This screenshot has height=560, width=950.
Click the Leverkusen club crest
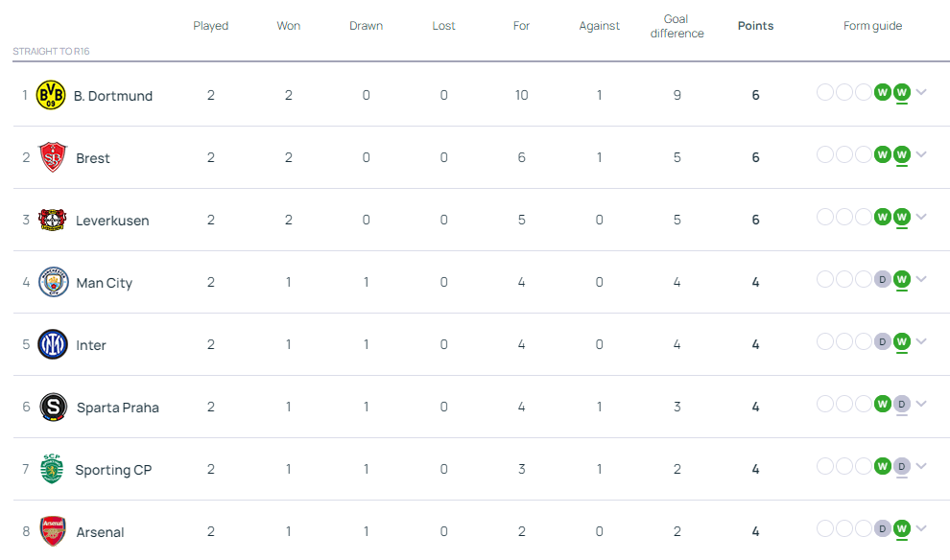point(53,220)
